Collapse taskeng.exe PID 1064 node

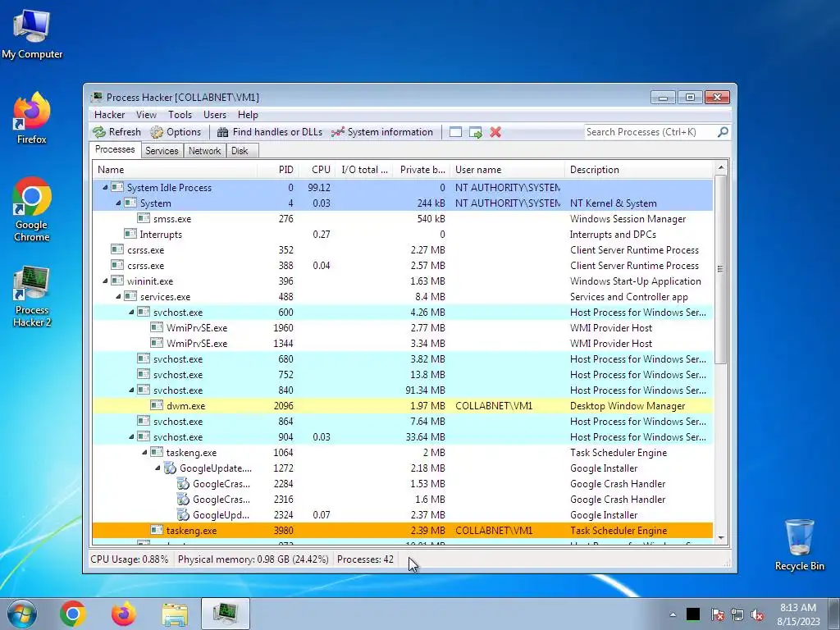point(144,453)
